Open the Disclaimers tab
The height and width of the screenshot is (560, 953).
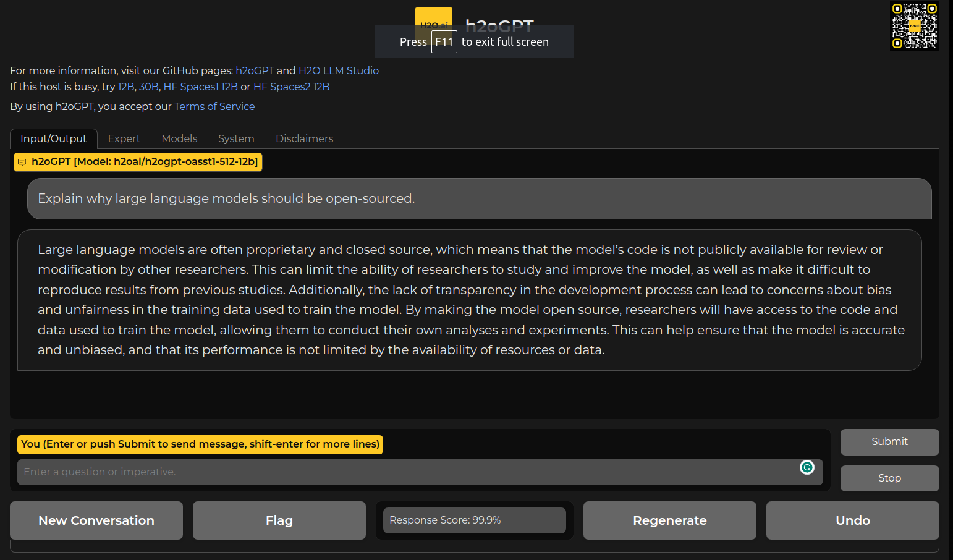click(x=304, y=138)
